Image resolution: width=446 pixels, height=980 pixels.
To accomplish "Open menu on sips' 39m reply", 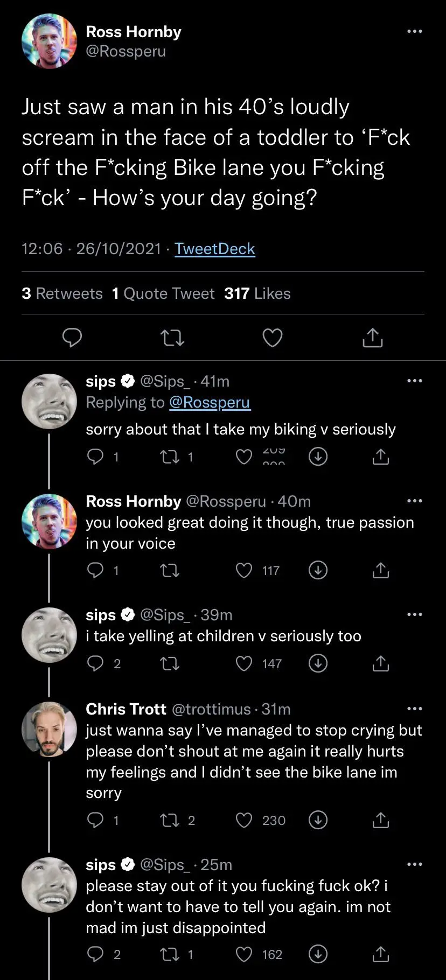I will (x=414, y=614).
